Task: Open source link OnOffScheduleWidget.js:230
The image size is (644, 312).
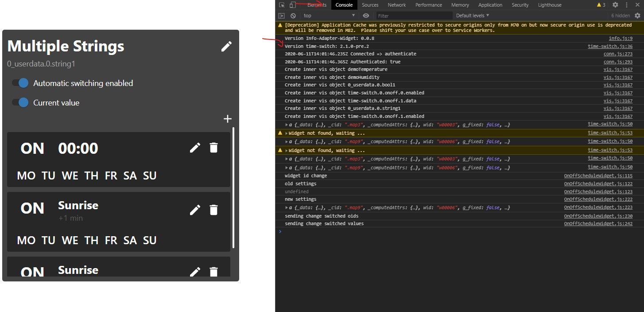Action: pyautogui.click(x=598, y=216)
